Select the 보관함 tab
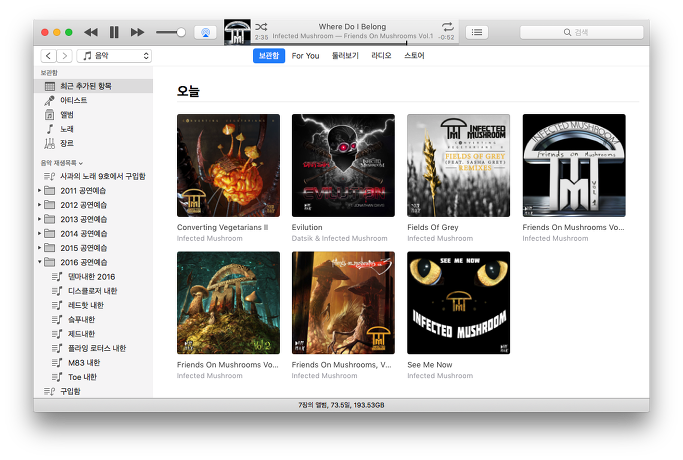683x460 pixels. (269, 56)
